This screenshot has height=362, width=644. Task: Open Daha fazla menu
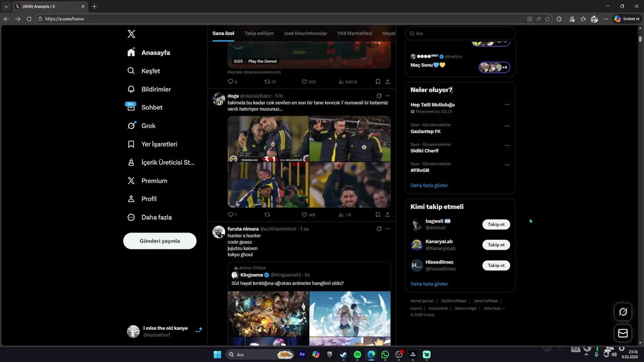tap(150, 217)
